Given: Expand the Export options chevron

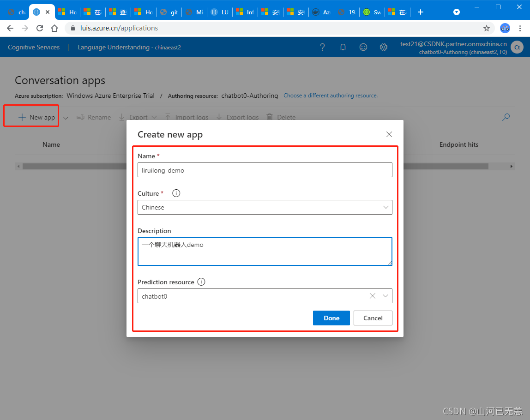Looking at the screenshot, I should coord(154,117).
